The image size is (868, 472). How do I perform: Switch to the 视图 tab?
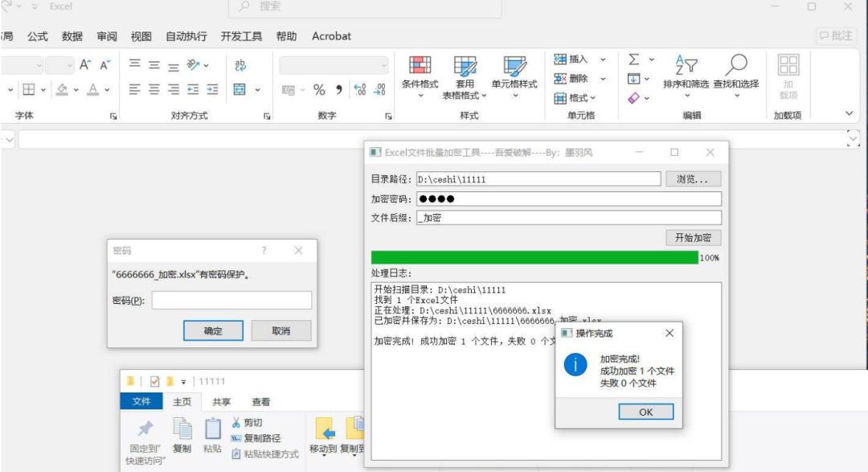(141, 36)
